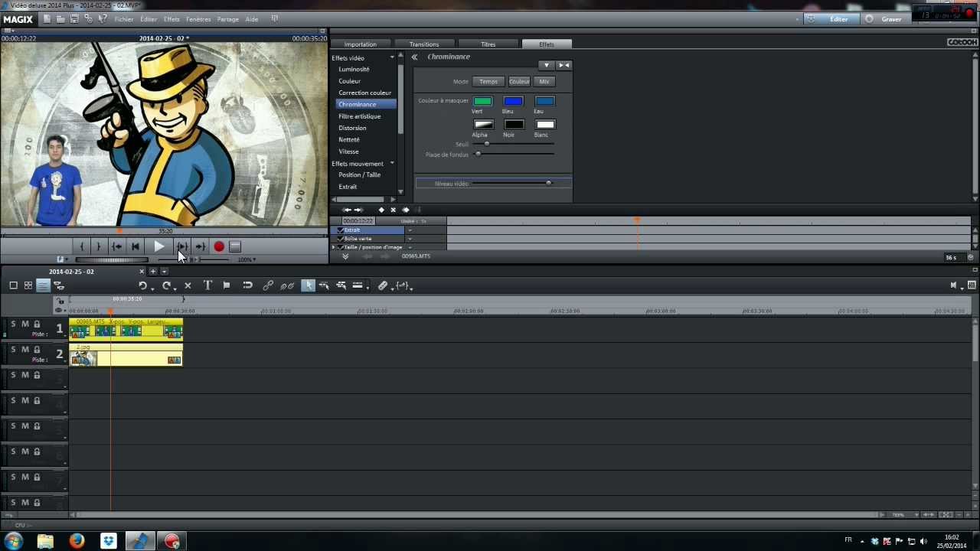Save the project using the floppy disk icon
Screen dimensions: 980x551
[74, 19]
